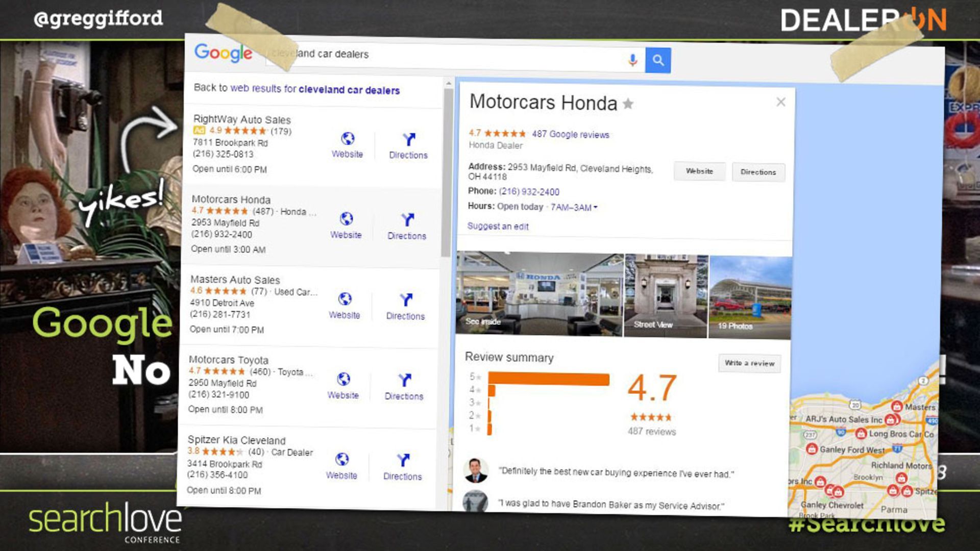Screen dimensions: 980x551
Task: Select the Masters Auto Sales listing title
Action: tap(235, 280)
